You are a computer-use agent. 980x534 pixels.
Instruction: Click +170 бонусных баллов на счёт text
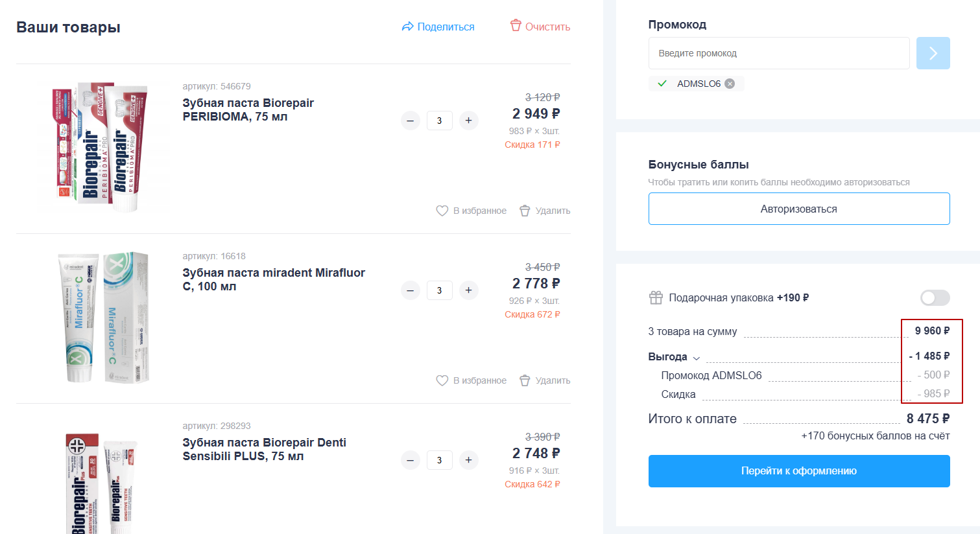(875, 436)
